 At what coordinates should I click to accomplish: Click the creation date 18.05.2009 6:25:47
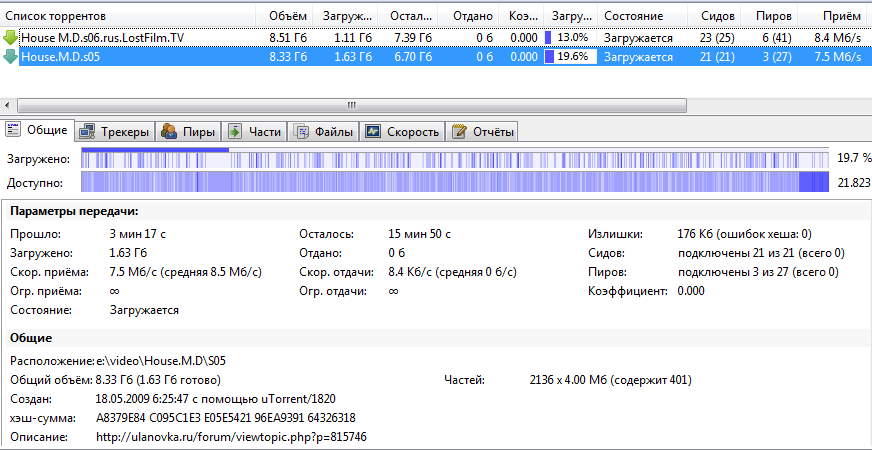pos(216,399)
